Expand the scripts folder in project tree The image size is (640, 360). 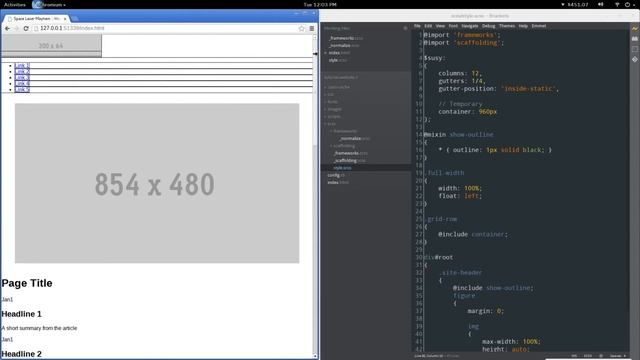(x=332, y=116)
